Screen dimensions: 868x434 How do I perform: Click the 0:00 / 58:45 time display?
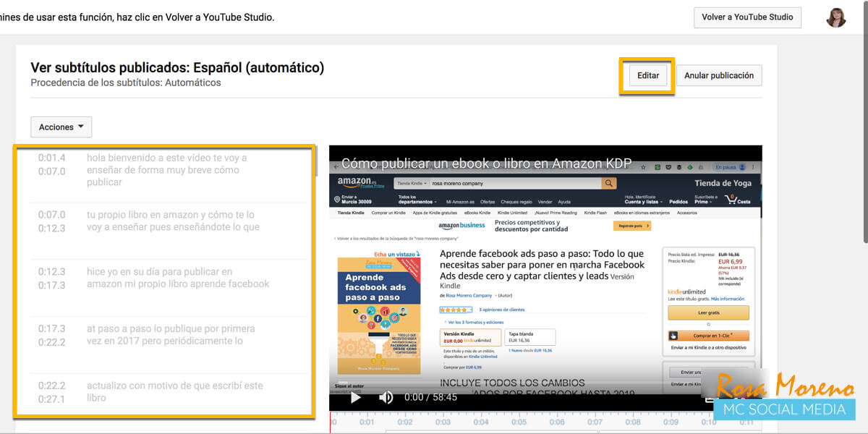tap(431, 397)
